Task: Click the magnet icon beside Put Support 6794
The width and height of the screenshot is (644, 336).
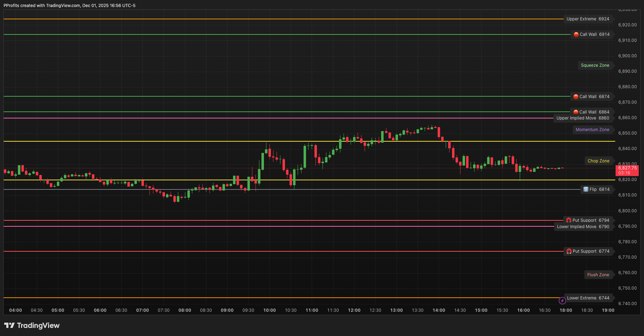Action: [569, 220]
